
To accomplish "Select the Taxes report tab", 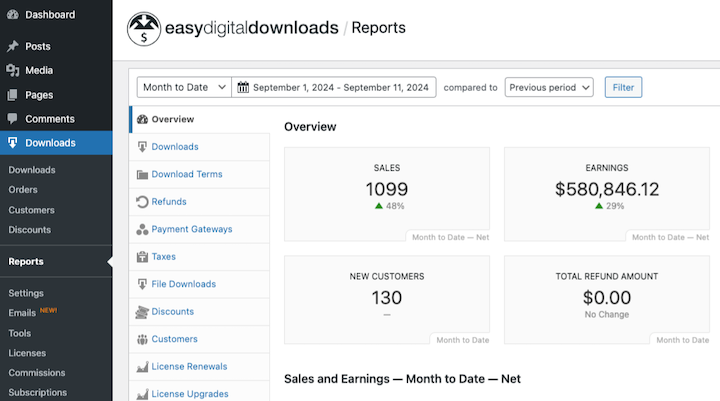I will pyautogui.click(x=199, y=257).
